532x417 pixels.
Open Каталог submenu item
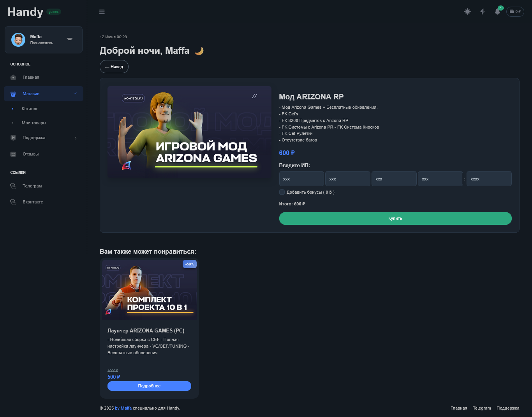[x=30, y=109]
